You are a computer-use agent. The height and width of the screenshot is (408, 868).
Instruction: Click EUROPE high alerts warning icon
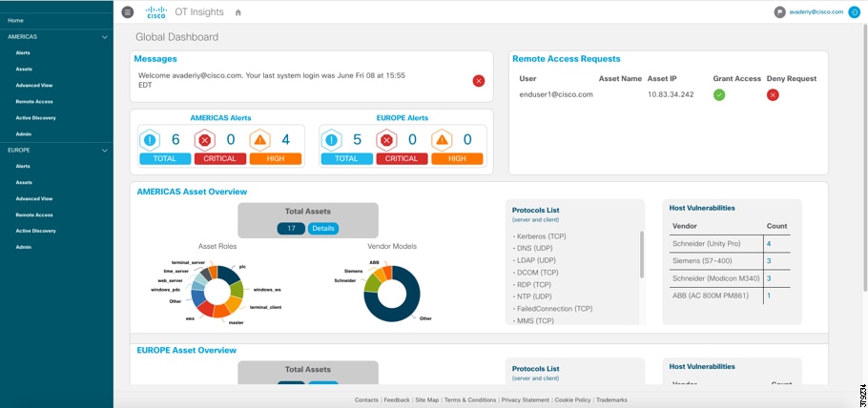pos(442,140)
